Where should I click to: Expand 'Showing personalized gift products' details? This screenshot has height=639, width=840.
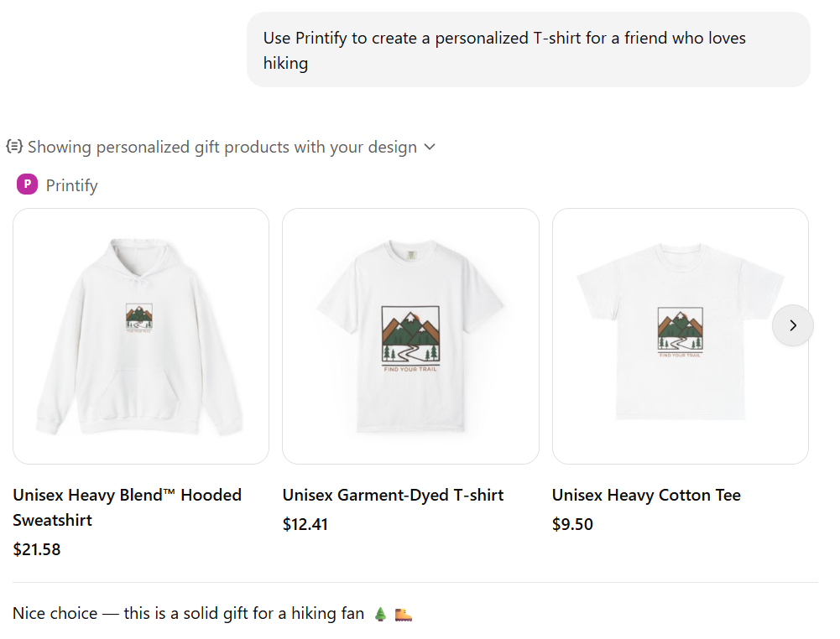point(430,147)
